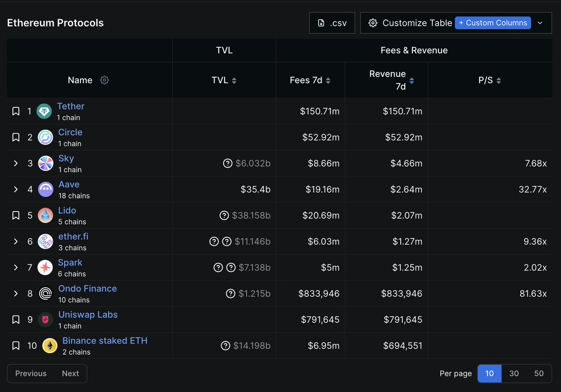561x392 pixels.
Task: Bookmark the Circle row
Action: coord(15,137)
